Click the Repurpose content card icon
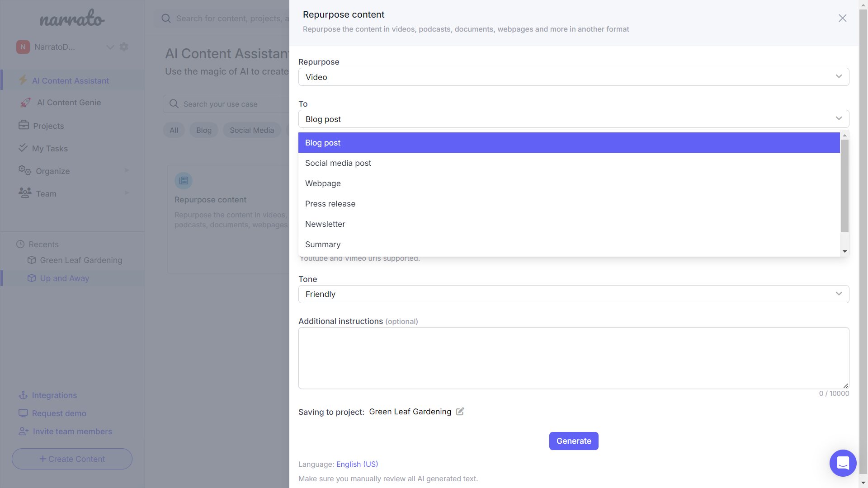The height and width of the screenshot is (488, 868). click(184, 181)
